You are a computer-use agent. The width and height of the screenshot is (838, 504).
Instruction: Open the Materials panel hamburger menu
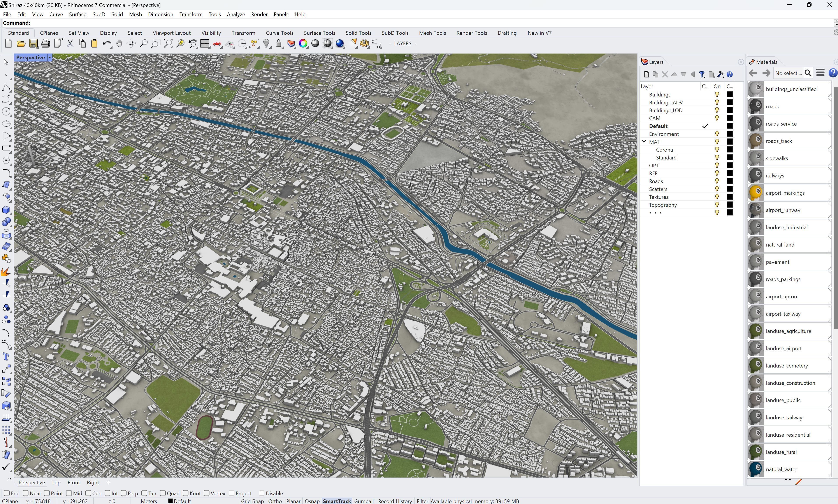tap(820, 73)
